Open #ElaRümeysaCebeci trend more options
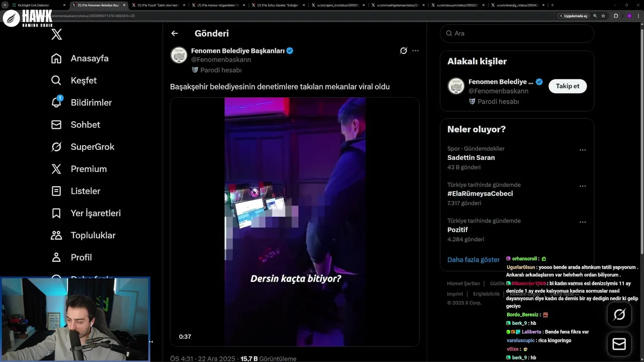 point(582,186)
